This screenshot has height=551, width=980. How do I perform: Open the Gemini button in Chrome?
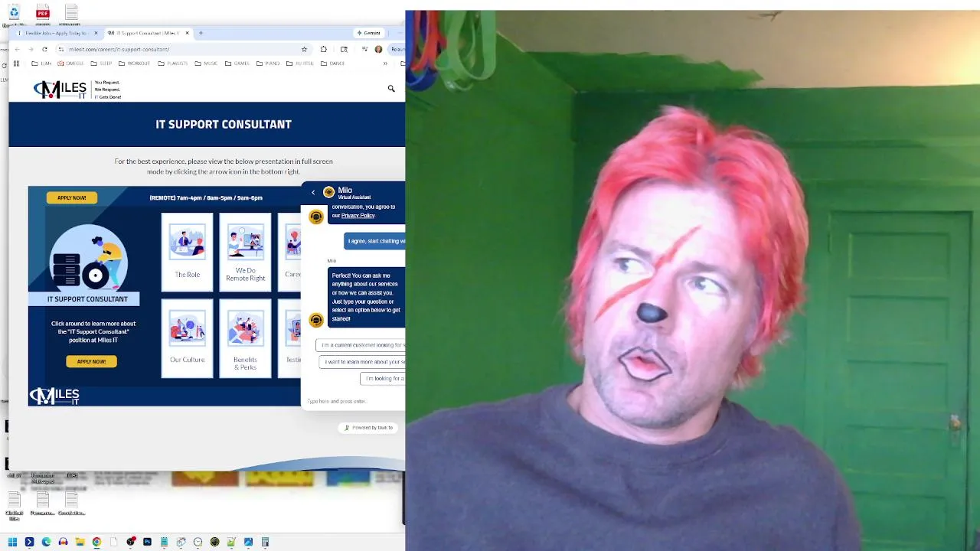368,33
